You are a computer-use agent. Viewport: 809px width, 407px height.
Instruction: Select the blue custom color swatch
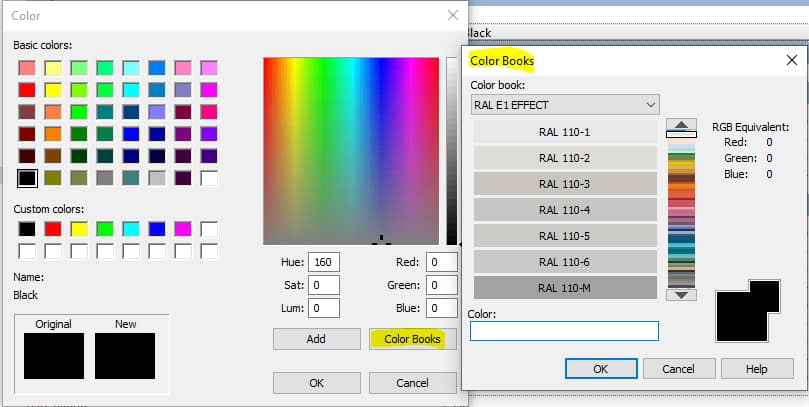(157, 229)
